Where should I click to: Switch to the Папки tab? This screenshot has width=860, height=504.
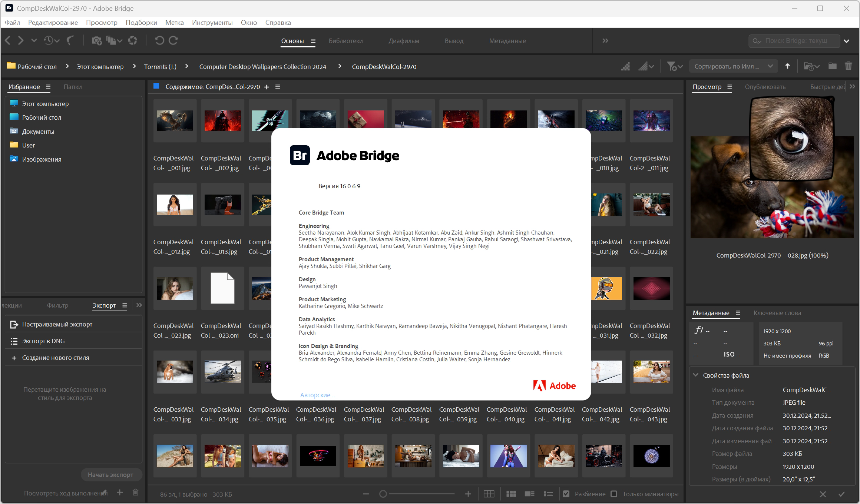click(73, 87)
